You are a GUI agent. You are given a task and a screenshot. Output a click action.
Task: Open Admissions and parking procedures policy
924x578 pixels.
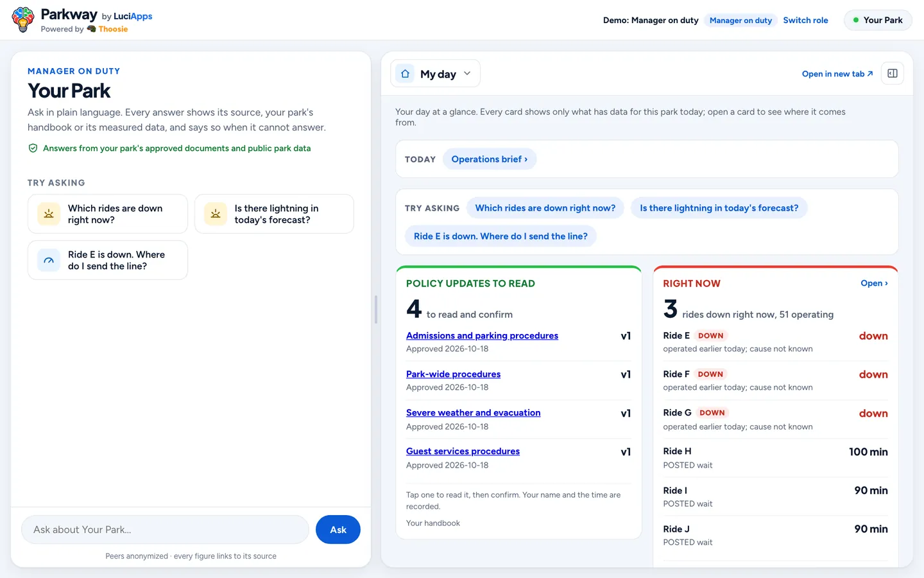[482, 336]
